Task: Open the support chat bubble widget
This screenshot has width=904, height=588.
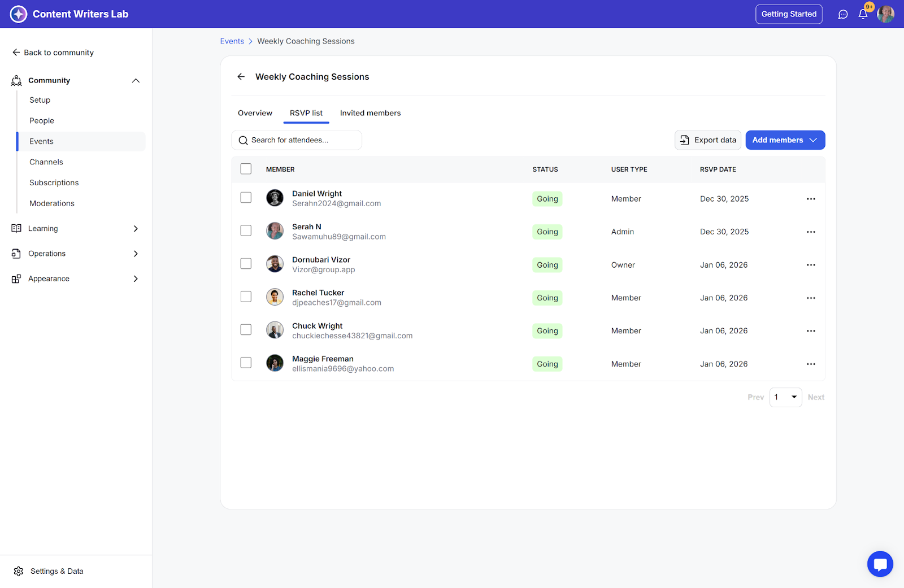Action: pos(880,564)
